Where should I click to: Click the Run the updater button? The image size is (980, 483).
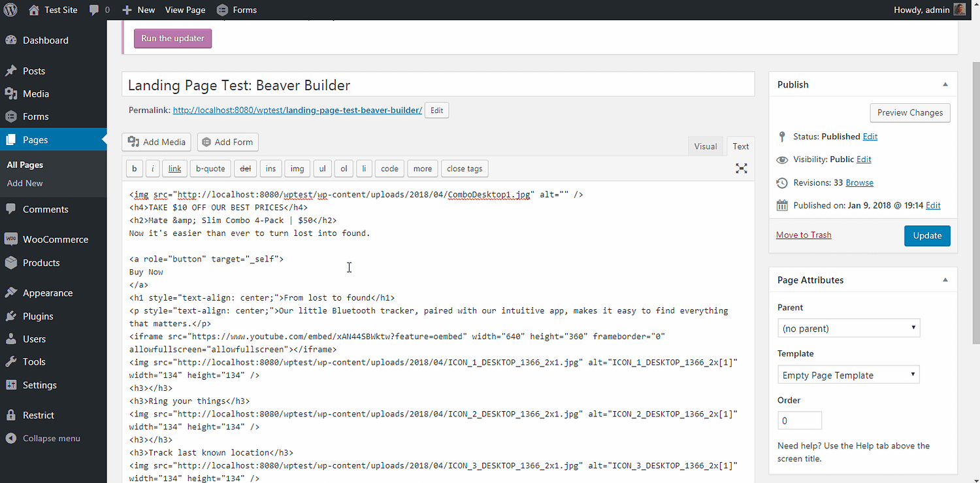click(x=172, y=38)
